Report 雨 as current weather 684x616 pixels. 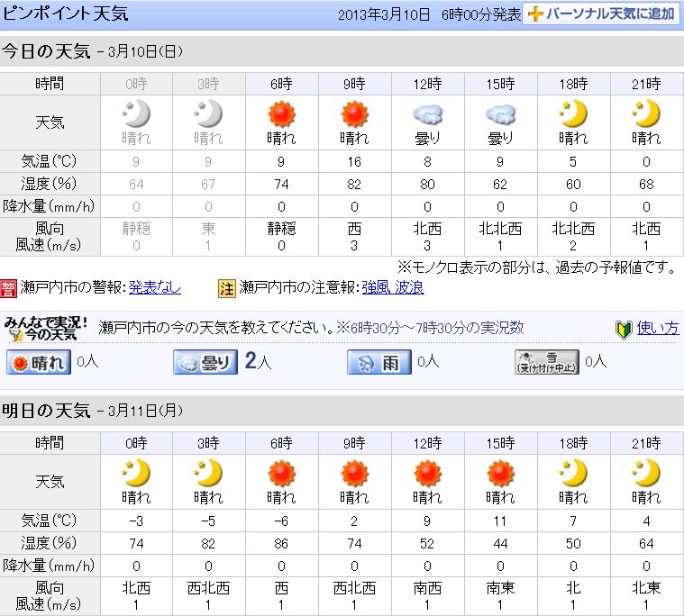379,362
